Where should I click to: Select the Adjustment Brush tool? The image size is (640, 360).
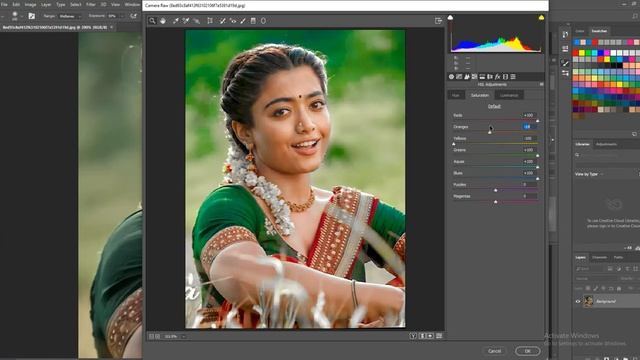(x=243, y=21)
